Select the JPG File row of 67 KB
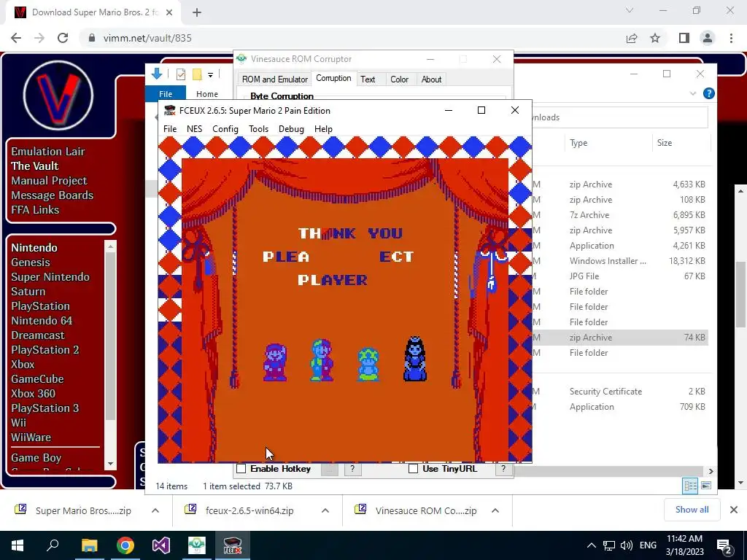Image resolution: width=747 pixels, height=560 pixels. (619, 276)
